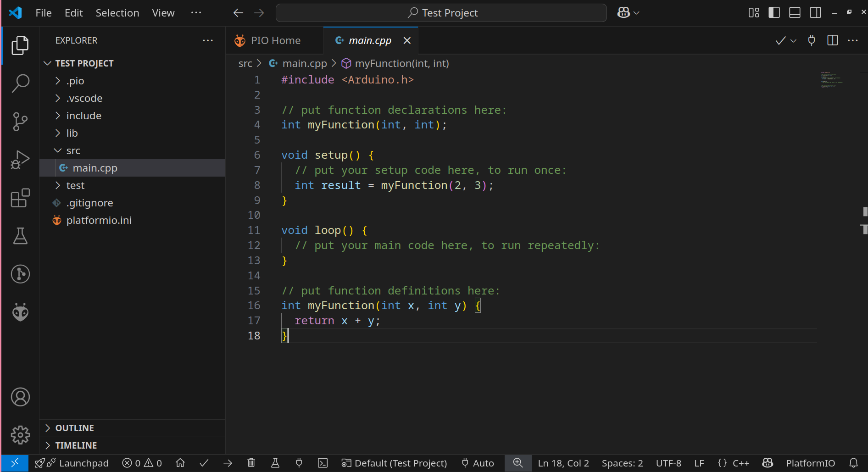Click the PlatformIO Clean trash icon
Screen dimensions: 868x472
pyautogui.click(x=251, y=463)
